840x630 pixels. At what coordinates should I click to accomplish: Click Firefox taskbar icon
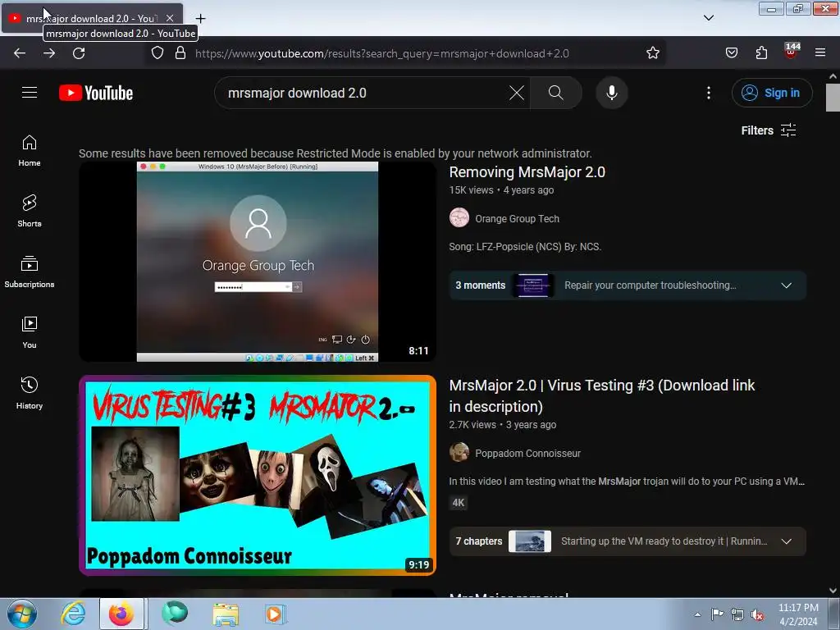[121, 614]
